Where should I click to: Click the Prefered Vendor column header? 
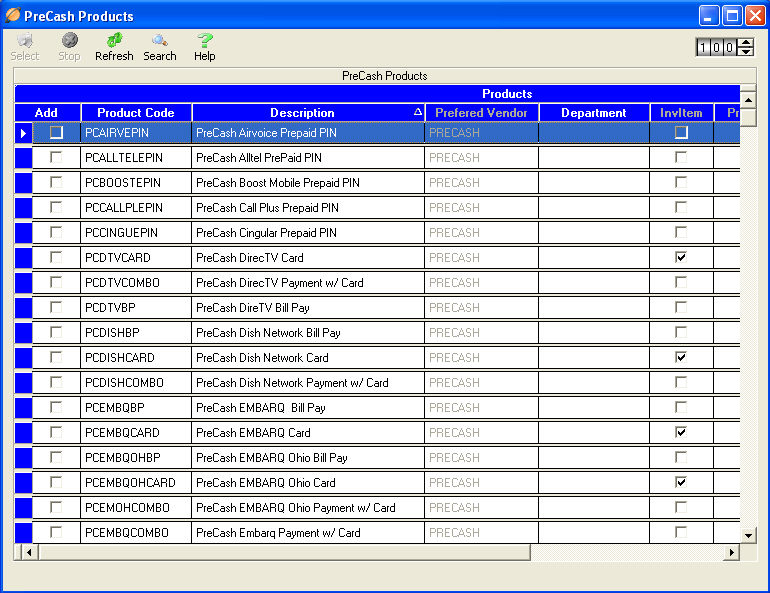tap(481, 112)
